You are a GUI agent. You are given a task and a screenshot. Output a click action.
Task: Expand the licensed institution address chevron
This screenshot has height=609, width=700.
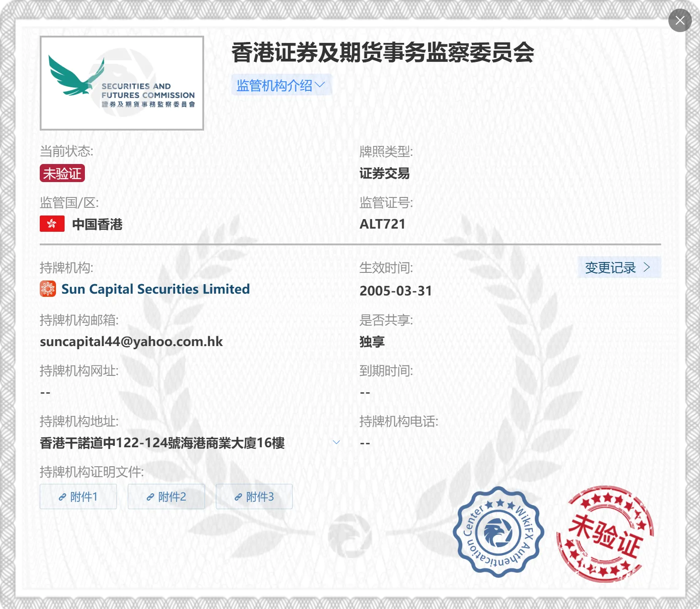click(336, 442)
